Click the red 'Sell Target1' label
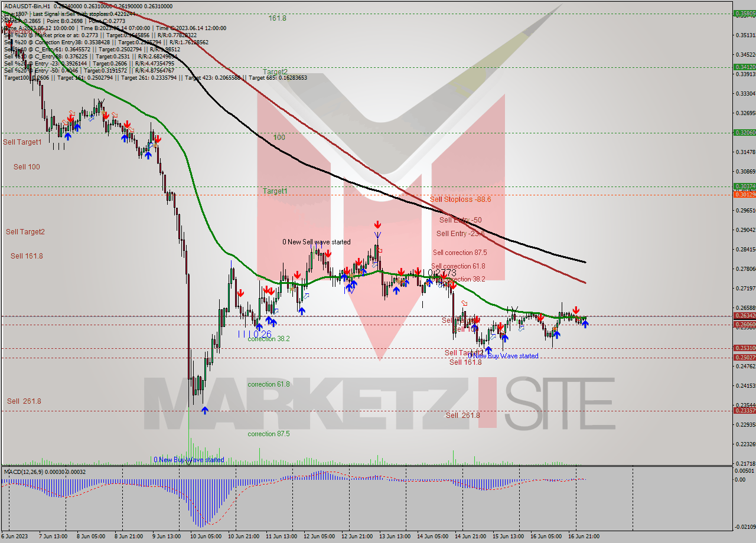The width and height of the screenshot is (756, 543). coord(22,142)
